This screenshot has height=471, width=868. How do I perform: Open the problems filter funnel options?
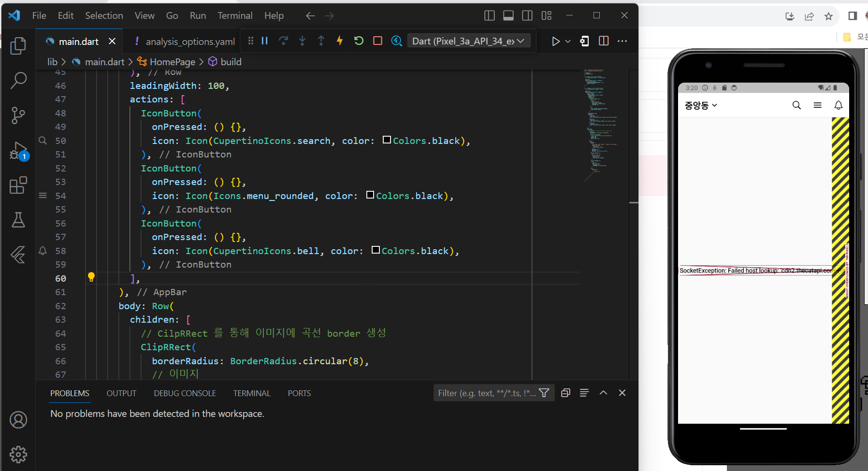click(x=544, y=393)
